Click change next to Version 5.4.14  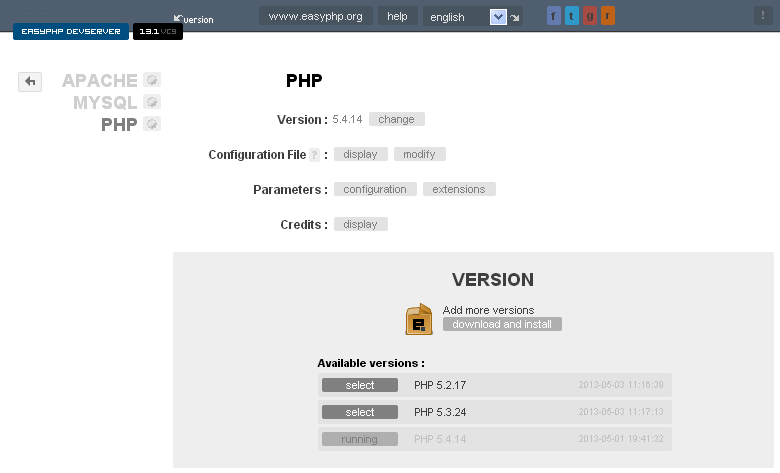396,119
